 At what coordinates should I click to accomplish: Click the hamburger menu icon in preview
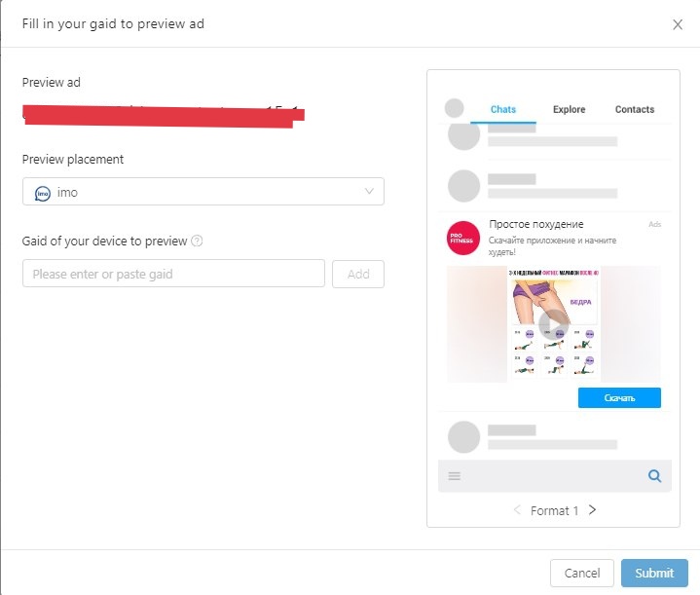click(x=455, y=476)
